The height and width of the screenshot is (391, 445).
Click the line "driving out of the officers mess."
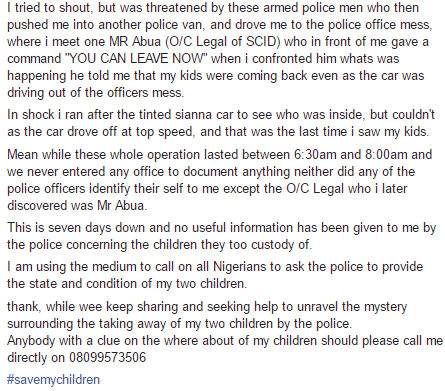pyautogui.click(x=95, y=92)
